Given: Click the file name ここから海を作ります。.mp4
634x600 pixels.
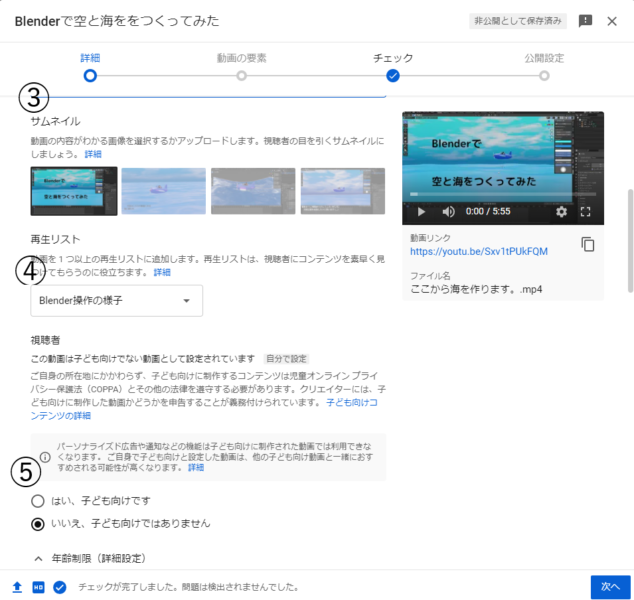Looking at the screenshot, I should [476, 289].
